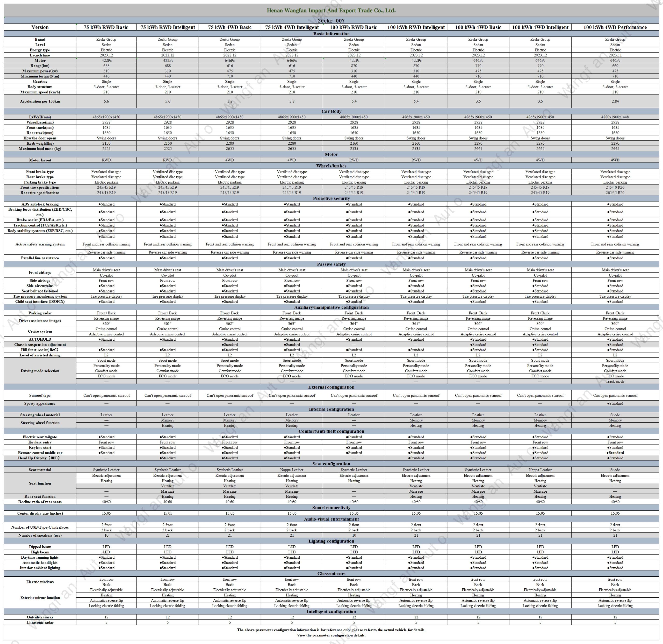
Task: Click the "Center display size (inches)" row label
Action: [x=40, y=513]
